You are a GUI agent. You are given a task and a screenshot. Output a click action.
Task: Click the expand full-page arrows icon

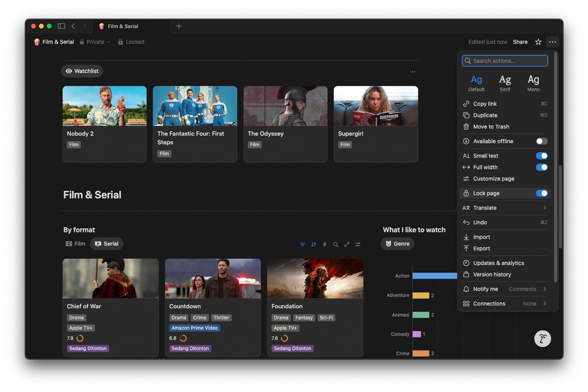click(x=347, y=244)
